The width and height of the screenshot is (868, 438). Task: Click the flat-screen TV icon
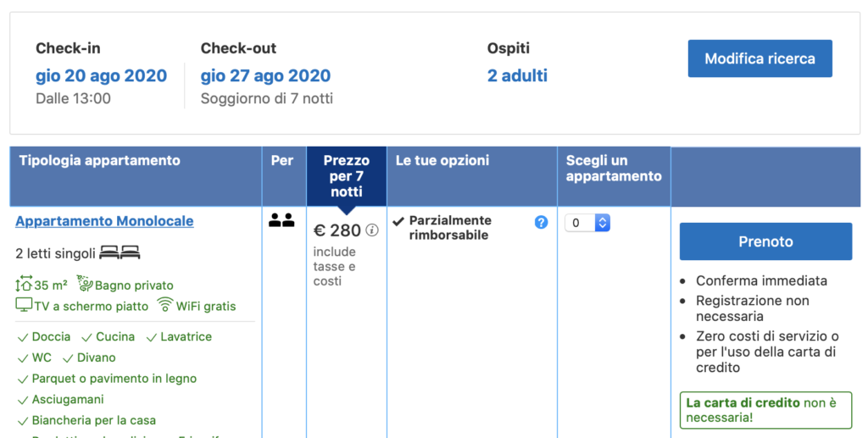(24, 305)
